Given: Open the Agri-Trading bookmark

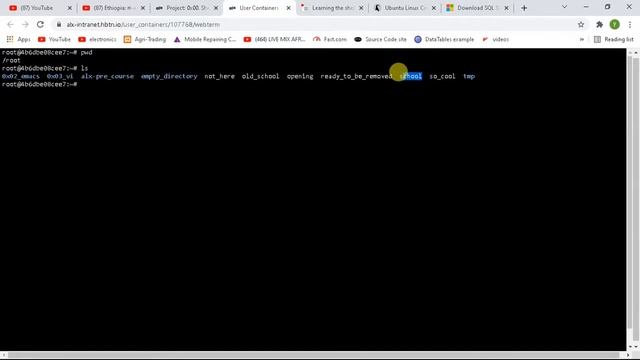Looking at the screenshot, I should point(145,40).
